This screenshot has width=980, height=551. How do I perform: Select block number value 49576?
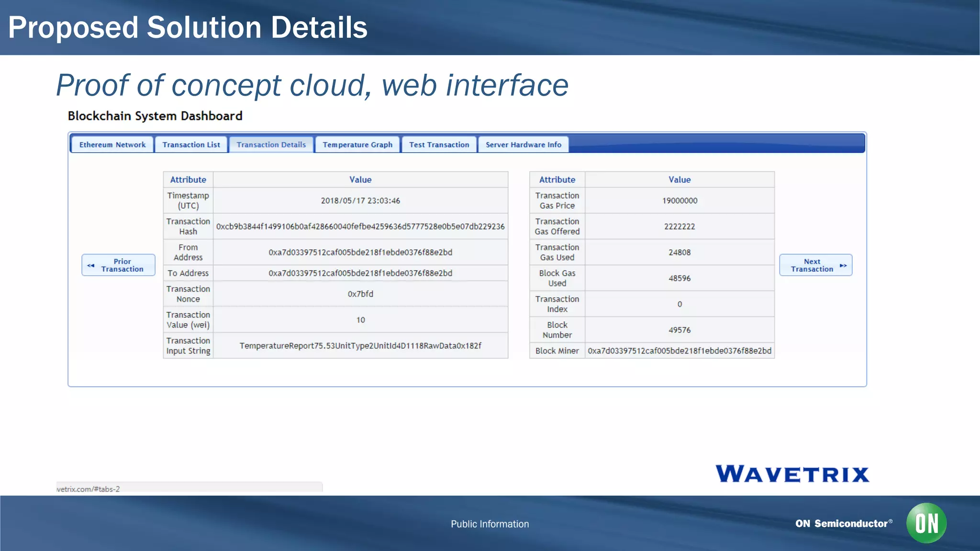point(679,330)
